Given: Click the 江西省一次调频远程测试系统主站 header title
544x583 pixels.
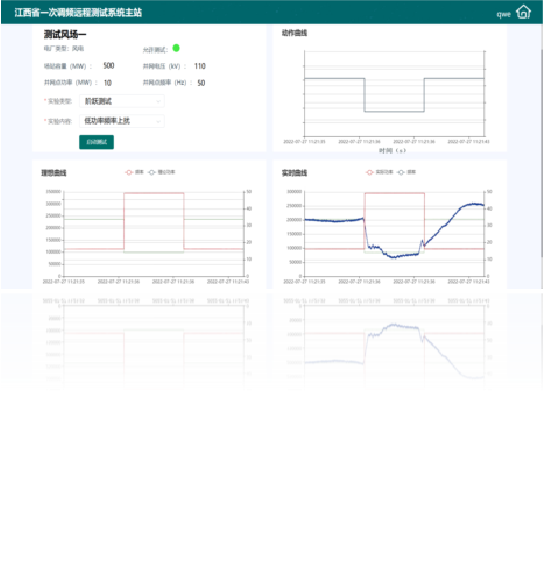Looking at the screenshot, I should pyautogui.click(x=78, y=12).
